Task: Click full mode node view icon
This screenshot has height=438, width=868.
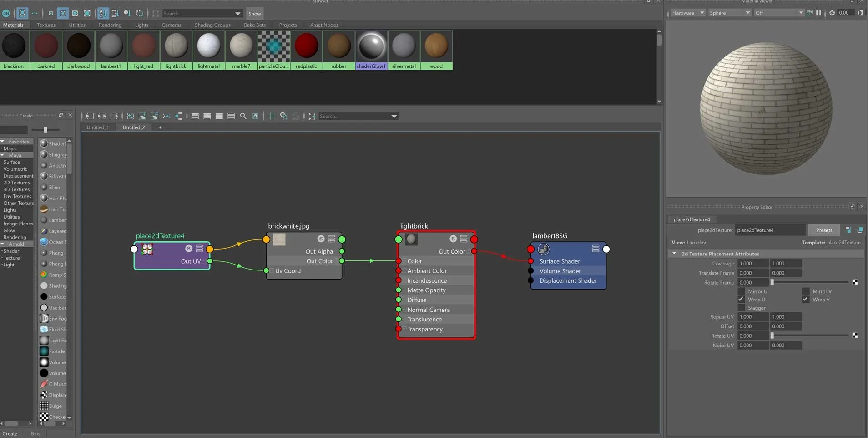Action: (219, 116)
